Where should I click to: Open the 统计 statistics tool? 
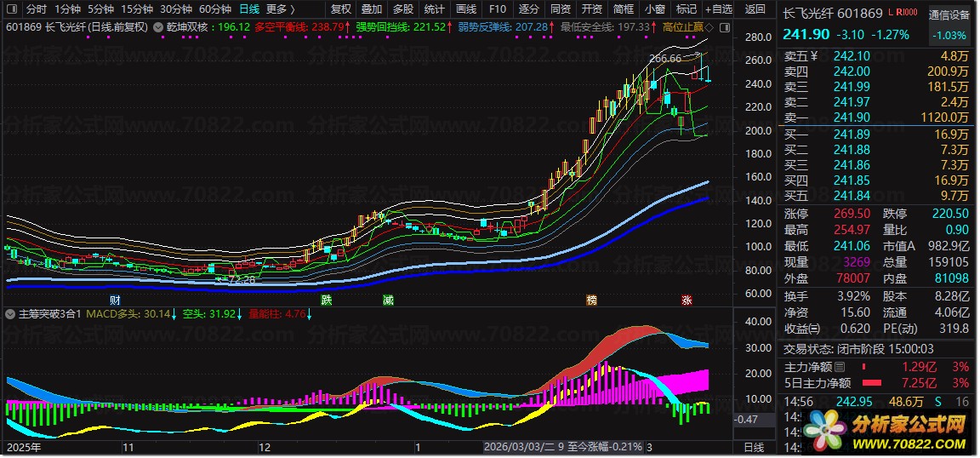[x=435, y=9]
